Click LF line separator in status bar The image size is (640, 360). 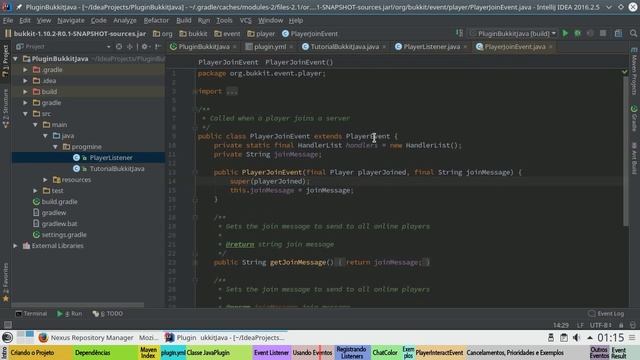(x=580, y=325)
